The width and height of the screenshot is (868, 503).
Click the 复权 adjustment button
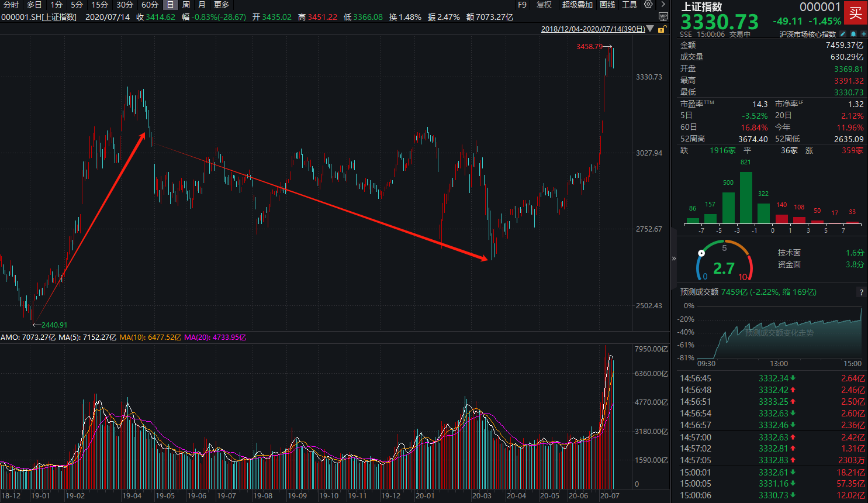click(x=544, y=5)
